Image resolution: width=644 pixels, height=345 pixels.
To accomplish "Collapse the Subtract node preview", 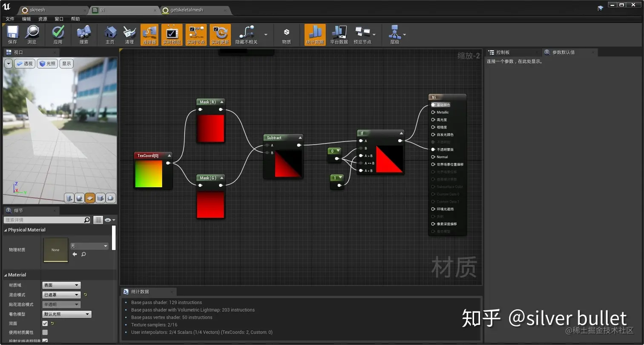I will tap(300, 138).
